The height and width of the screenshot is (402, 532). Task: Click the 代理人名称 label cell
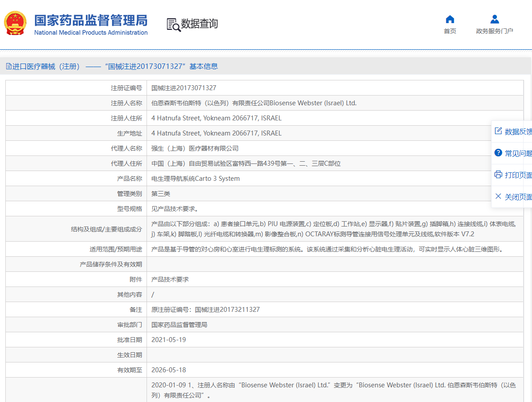click(76, 148)
